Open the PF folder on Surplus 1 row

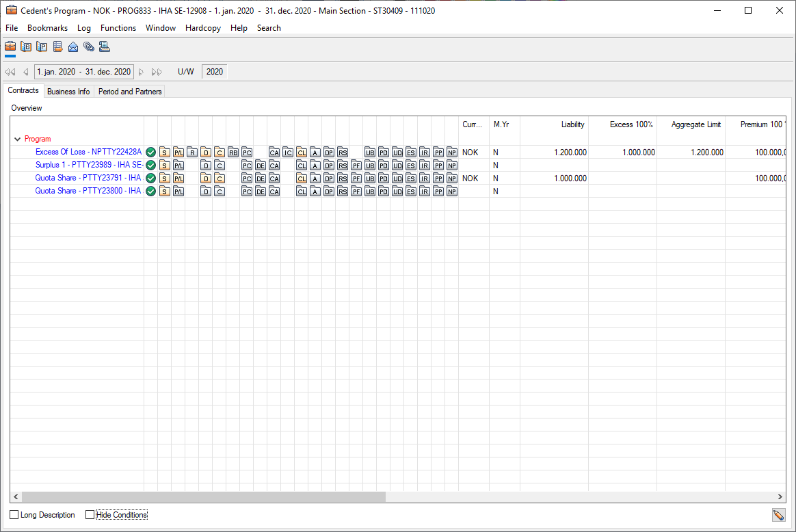[x=356, y=165]
